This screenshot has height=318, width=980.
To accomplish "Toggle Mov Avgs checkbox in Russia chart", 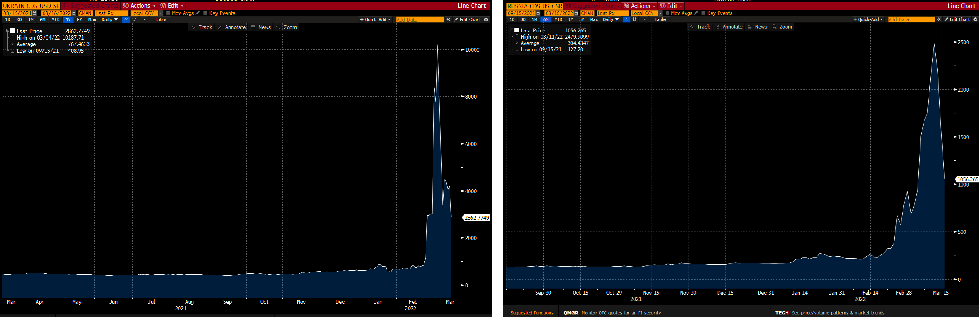I will pos(667,13).
